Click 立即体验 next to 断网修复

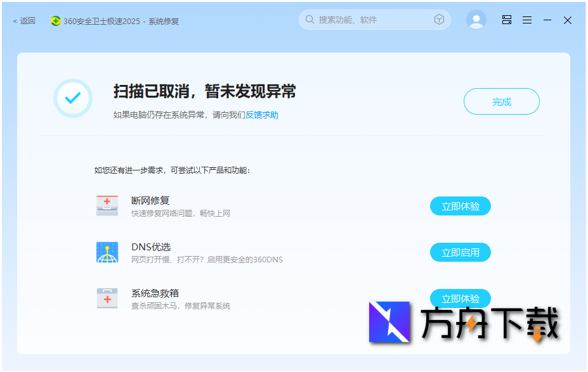coord(460,205)
